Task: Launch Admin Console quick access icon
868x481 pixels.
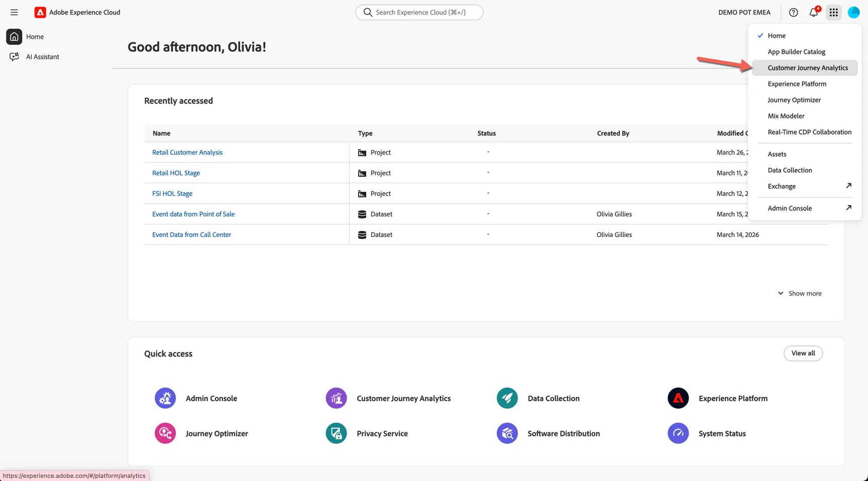Action: click(165, 398)
